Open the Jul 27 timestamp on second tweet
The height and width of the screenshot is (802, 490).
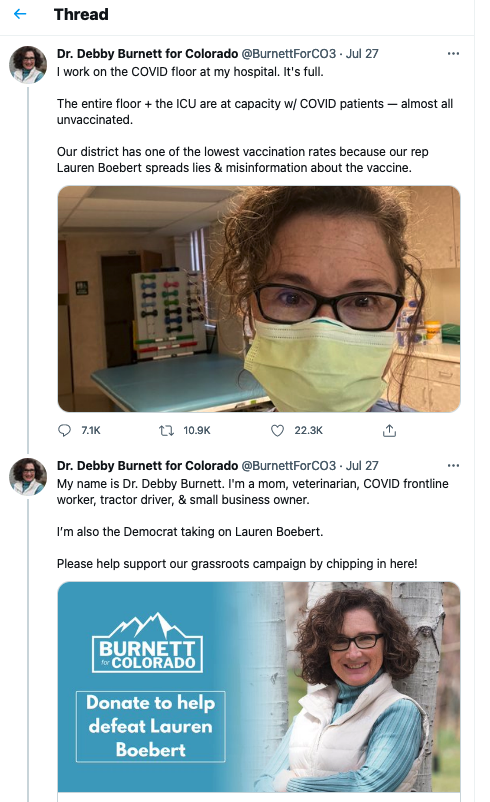[362, 465]
